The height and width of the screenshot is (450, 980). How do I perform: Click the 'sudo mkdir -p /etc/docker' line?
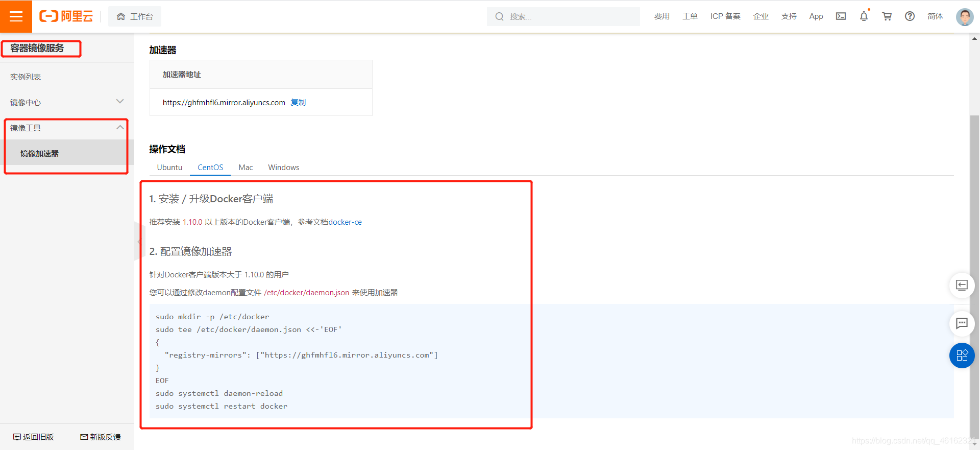(x=212, y=317)
